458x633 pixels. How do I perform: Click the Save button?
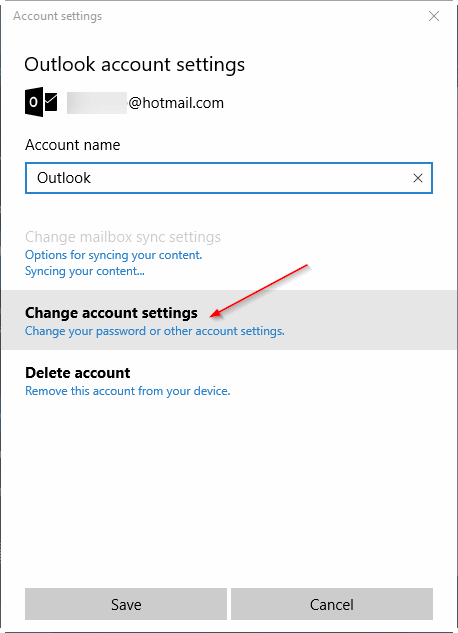click(126, 604)
